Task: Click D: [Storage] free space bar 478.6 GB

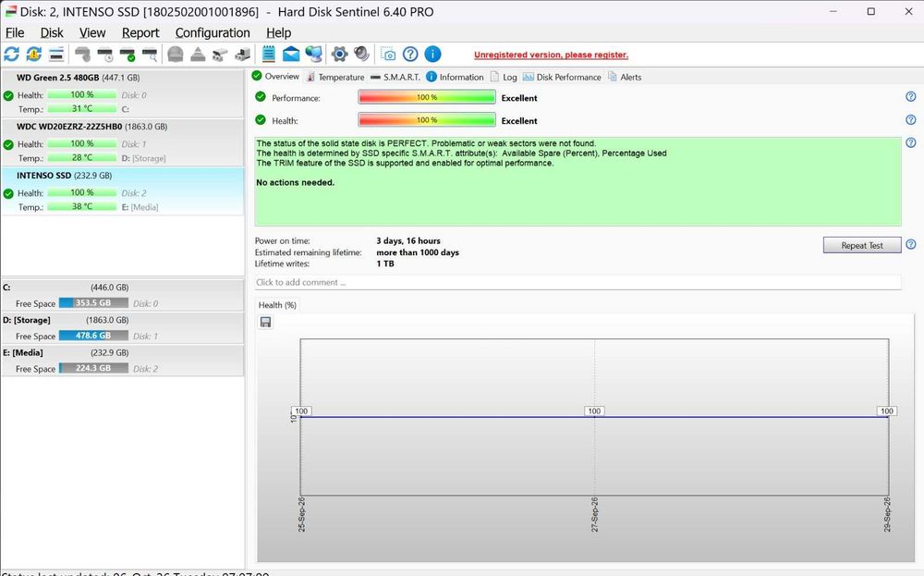Action: point(93,336)
